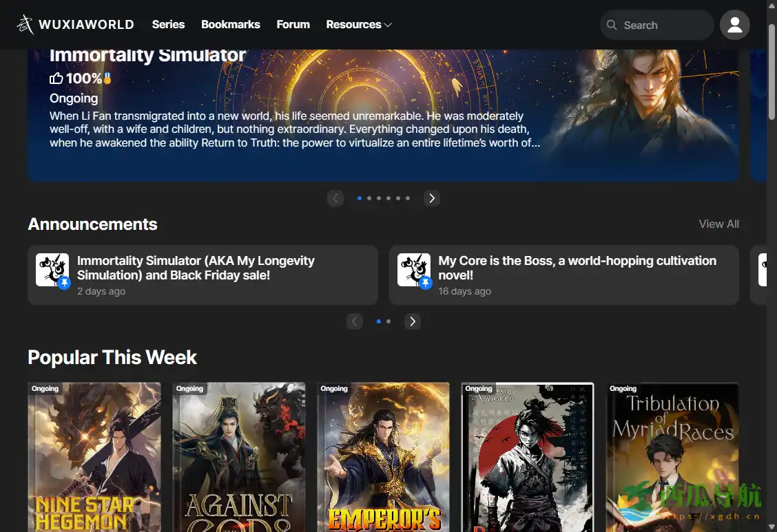Click the search magnifier icon
Viewport: 777px width, 532px height.
coord(611,25)
